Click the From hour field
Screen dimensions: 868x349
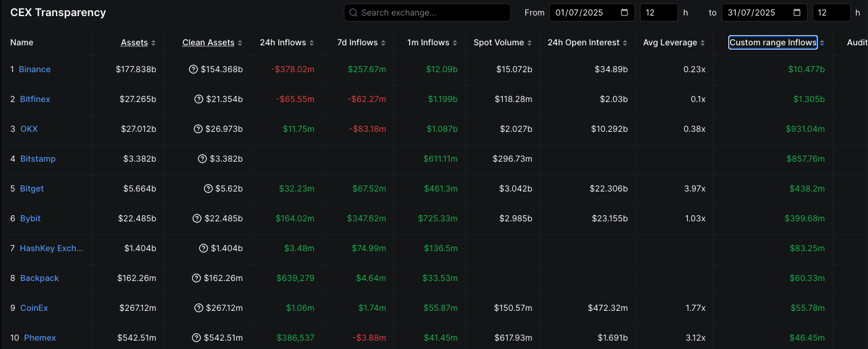659,13
